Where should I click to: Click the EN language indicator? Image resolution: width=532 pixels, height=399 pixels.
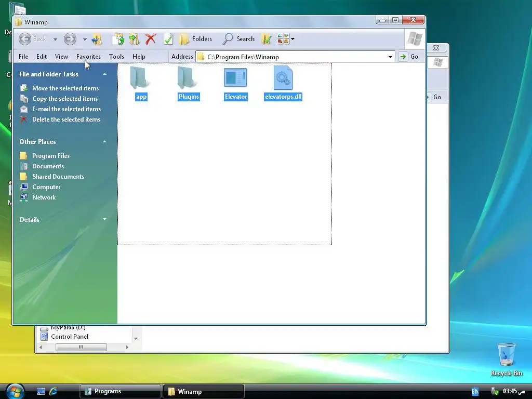click(x=475, y=392)
